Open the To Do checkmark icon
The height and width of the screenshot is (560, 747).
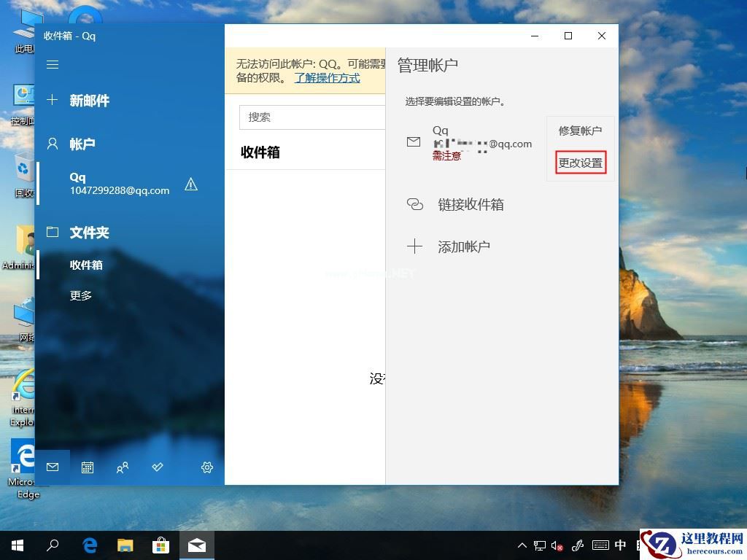(x=158, y=467)
